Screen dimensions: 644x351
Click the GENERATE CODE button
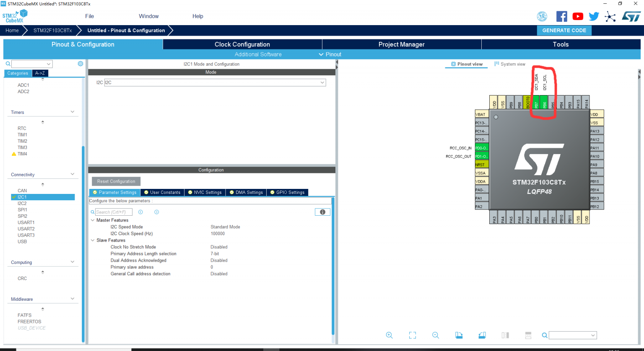(564, 30)
